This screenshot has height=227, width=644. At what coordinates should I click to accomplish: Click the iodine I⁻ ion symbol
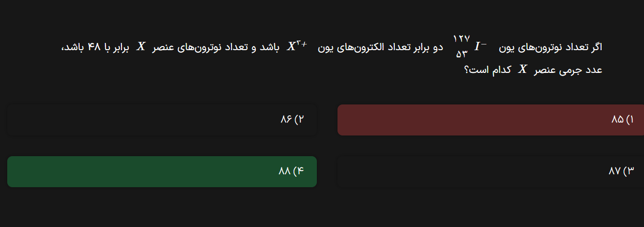(480, 47)
